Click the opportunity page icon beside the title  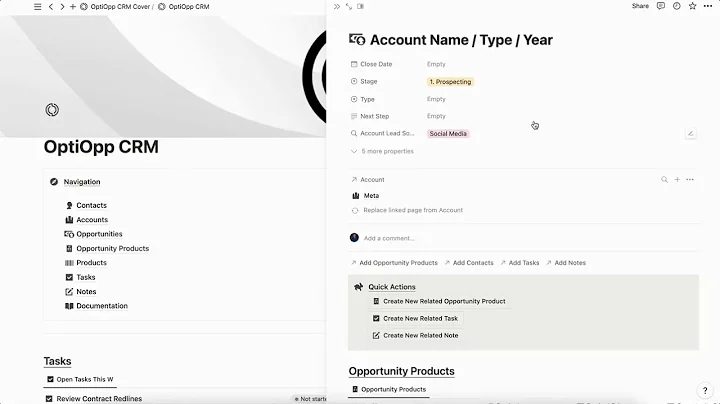point(357,40)
